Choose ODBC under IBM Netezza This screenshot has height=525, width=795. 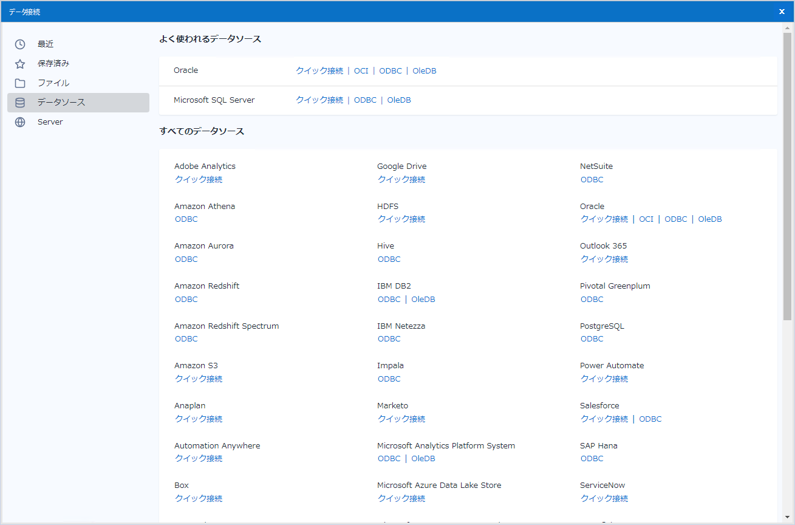(x=389, y=339)
